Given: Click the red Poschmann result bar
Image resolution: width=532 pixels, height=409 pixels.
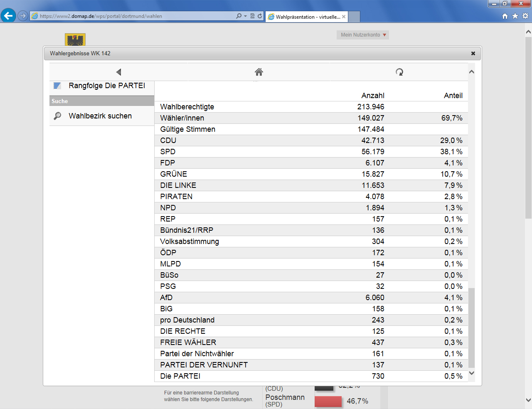Looking at the screenshot, I should coord(328,402).
